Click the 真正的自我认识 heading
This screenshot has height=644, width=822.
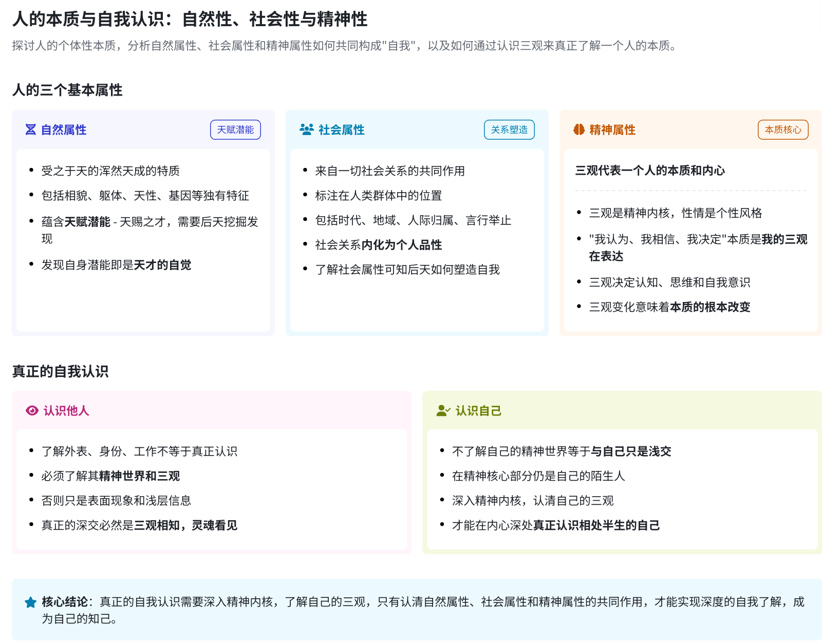(x=61, y=371)
